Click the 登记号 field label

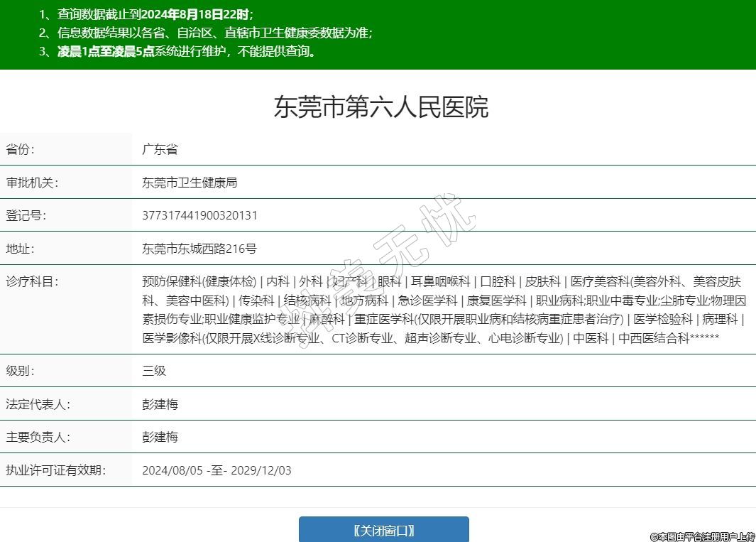26,215
